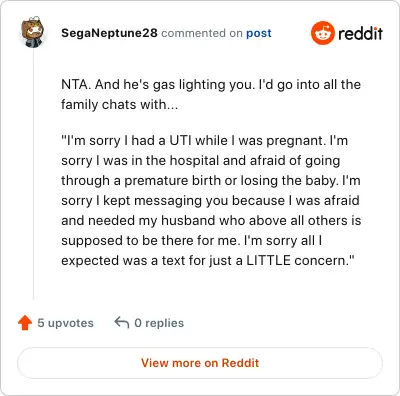400x396 pixels.
Task: Click SegaNeptune28's avatar picture
Action: click(32, 32)
